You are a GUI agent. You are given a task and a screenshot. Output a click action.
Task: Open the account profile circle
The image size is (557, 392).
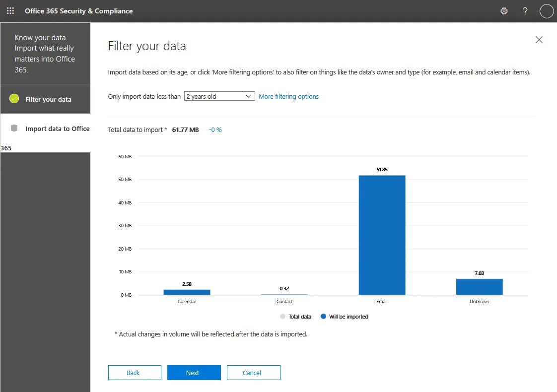pos(546,11)
